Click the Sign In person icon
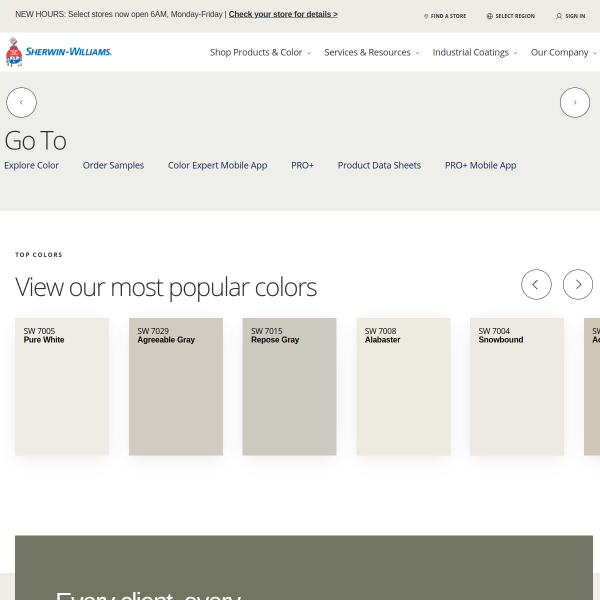 (x=559, y=16)
